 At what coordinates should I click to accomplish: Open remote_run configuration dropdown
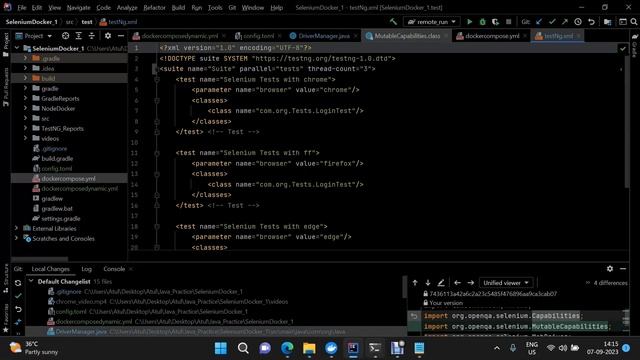432,22
